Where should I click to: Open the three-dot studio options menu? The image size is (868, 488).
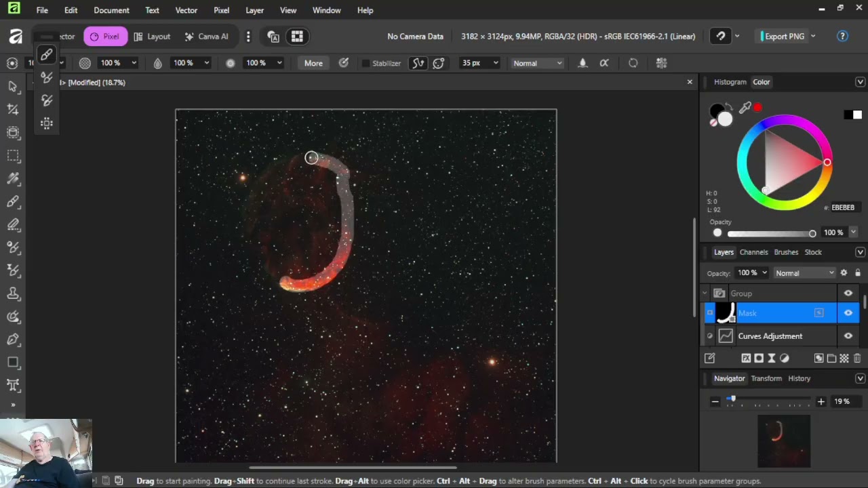click(x=248, y=37)
